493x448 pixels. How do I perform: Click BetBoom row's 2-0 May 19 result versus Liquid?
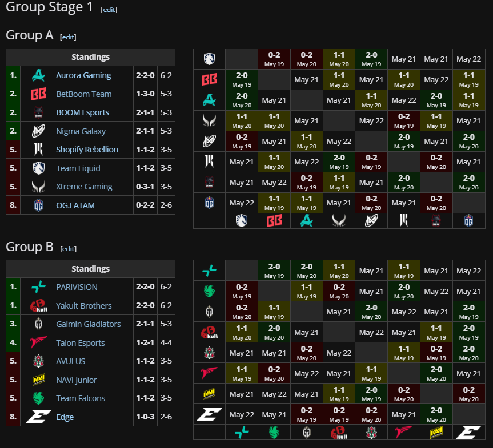coord(242,79)
